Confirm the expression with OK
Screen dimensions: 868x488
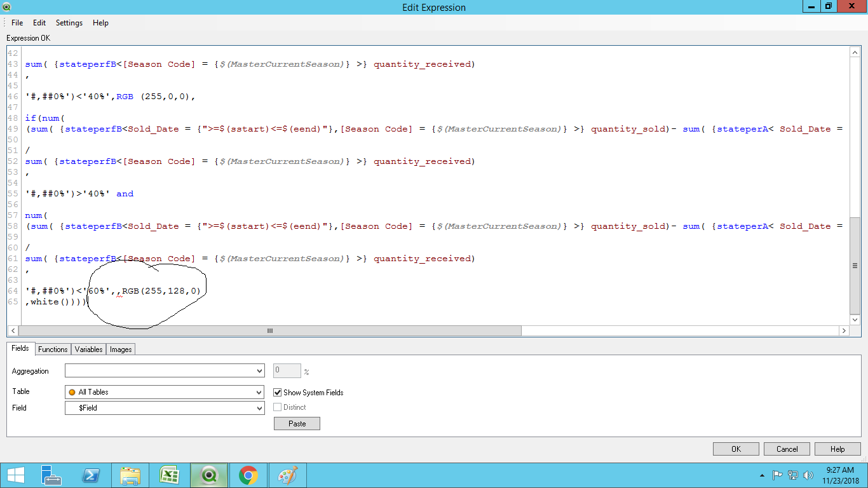click(736, 449)
